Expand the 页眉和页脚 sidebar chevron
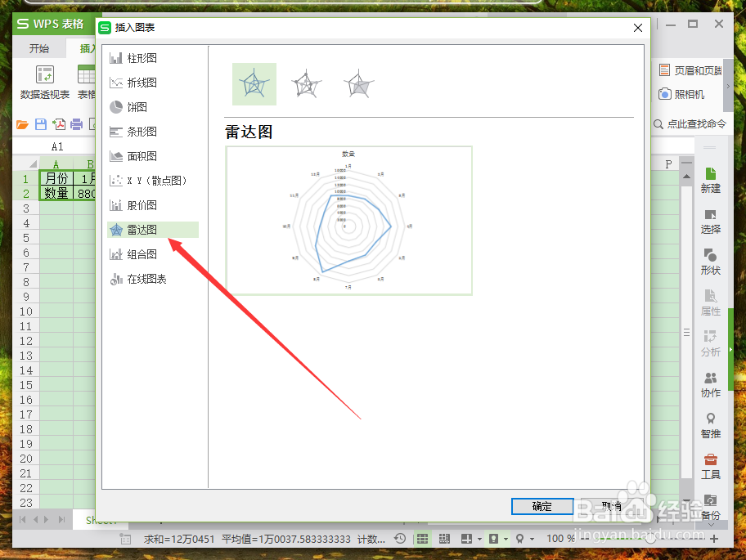 pyautogui.click(x=729, y=86)
